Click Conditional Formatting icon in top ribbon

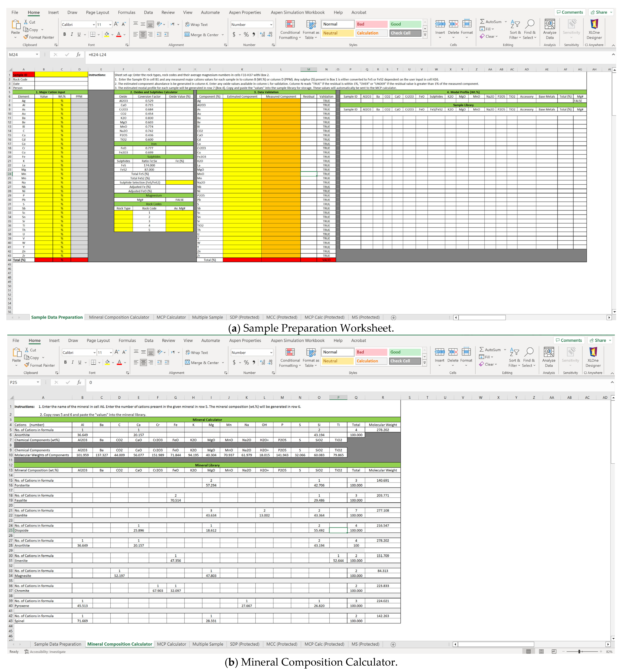click(290, 24)
